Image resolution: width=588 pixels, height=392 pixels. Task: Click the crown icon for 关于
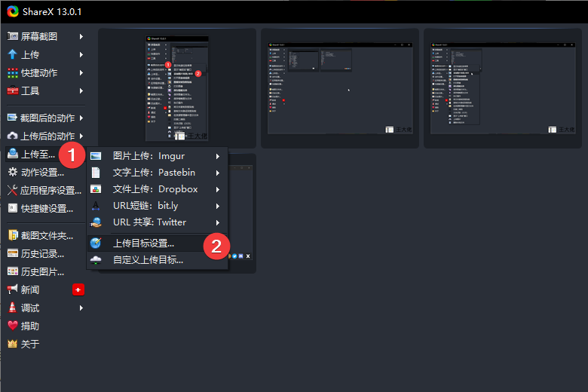(x=12, y=344)
